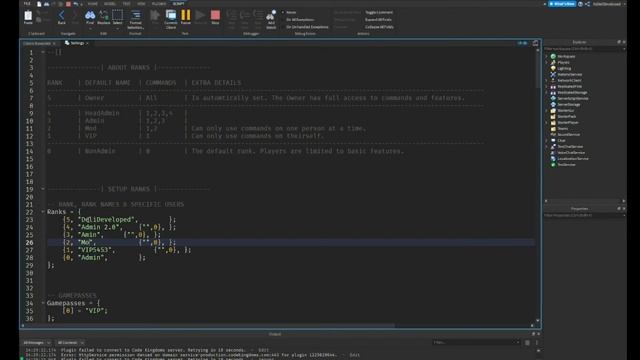Close the Settings script tab
The width and height of the screenshot is (640, 360).
coord(87,43)
